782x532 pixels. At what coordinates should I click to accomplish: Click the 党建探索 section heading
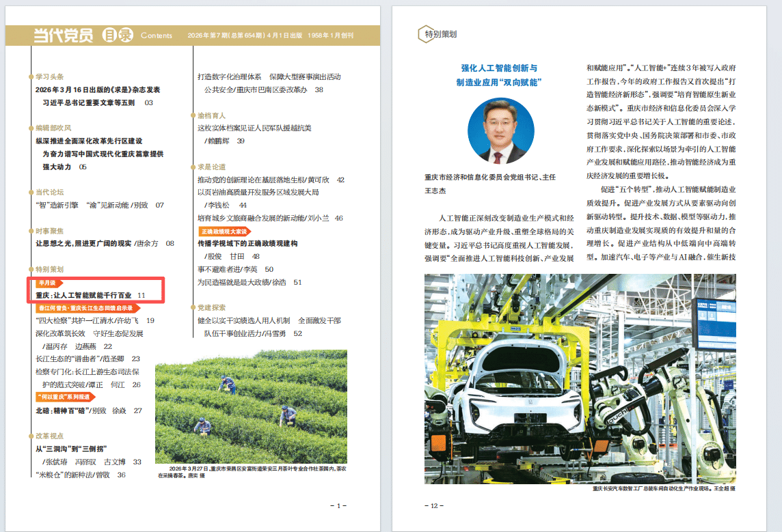tap(211, 307)
